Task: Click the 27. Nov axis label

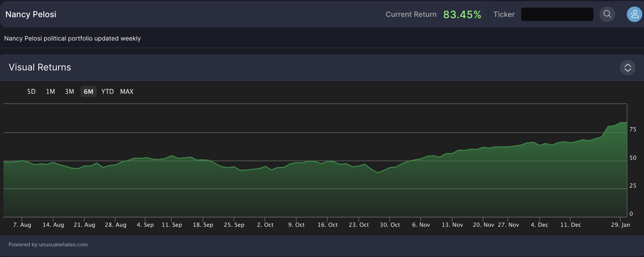Action: pos(508,225)
